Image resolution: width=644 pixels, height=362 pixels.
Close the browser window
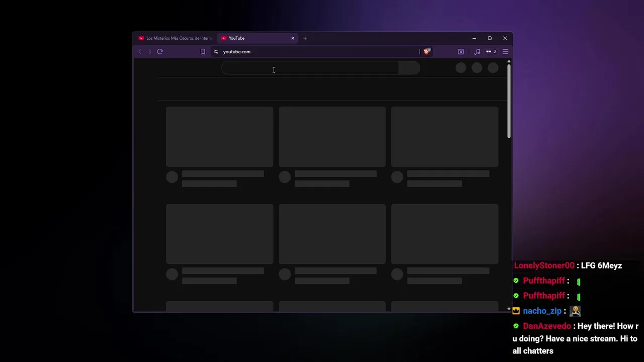505,38
